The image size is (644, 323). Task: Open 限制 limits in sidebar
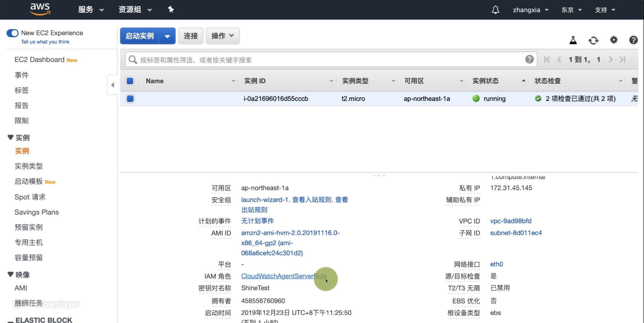tap(21, 121)
